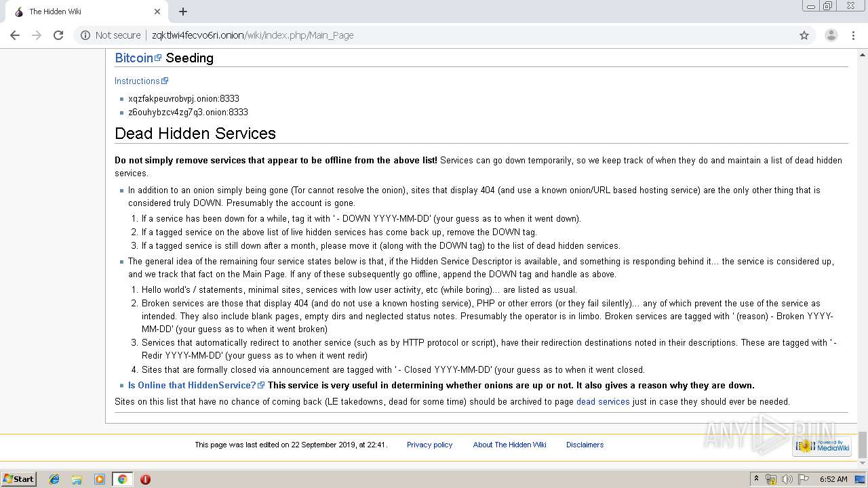Switch to The Hidden Wiki tab
This screenshot has width=868, height=488.
click(x=81, y=12)
